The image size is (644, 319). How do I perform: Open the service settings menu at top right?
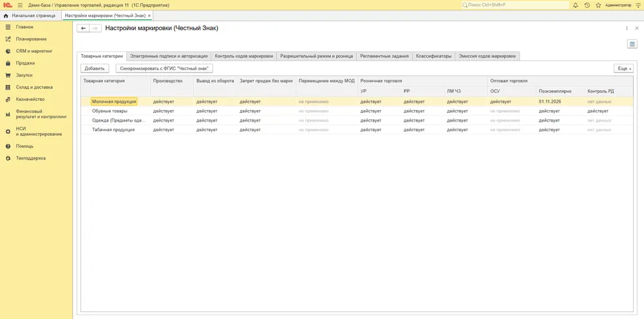tap(638, 5)
